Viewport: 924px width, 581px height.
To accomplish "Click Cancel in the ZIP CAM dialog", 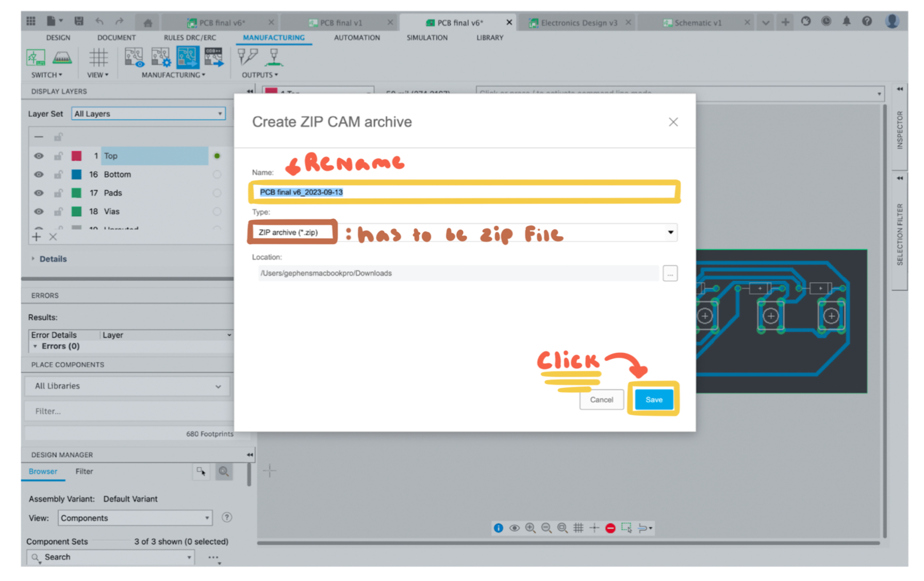I will pos(601,399).
